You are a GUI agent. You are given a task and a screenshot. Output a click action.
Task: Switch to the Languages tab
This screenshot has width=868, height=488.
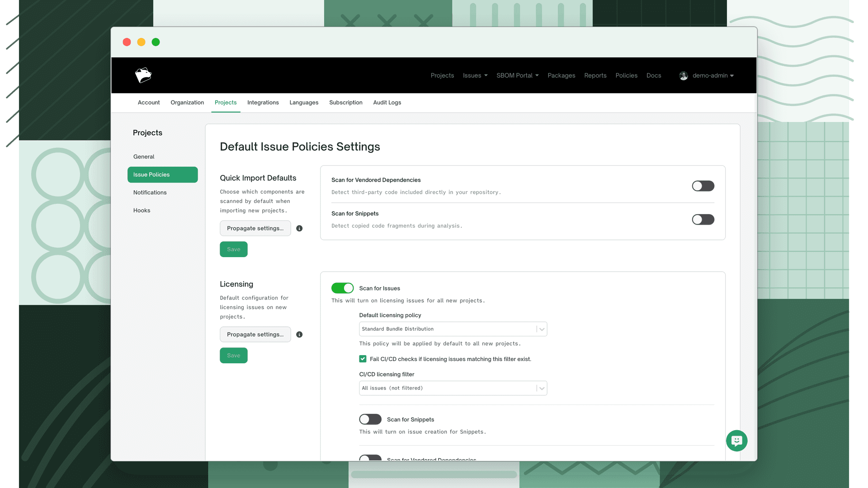click(x=304, y=103)
